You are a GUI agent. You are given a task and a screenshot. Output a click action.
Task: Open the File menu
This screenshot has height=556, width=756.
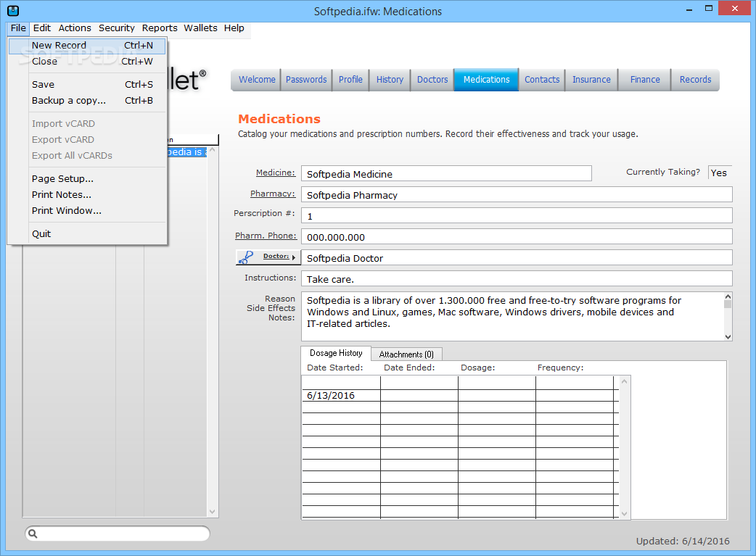click(x=18, y=28)
